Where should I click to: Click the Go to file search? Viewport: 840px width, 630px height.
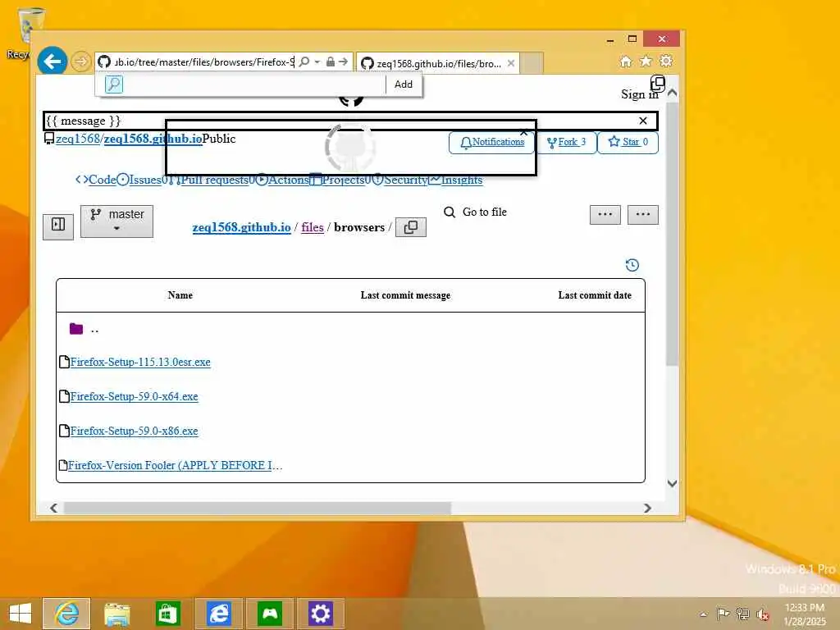pos(476,212)
